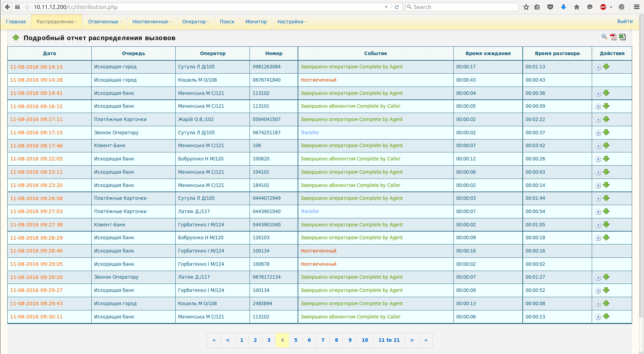Image resolution: width=644 pixels, height=354 pixels.
Task: Click the green up arrow beside report title
Action: coord(16,37)
